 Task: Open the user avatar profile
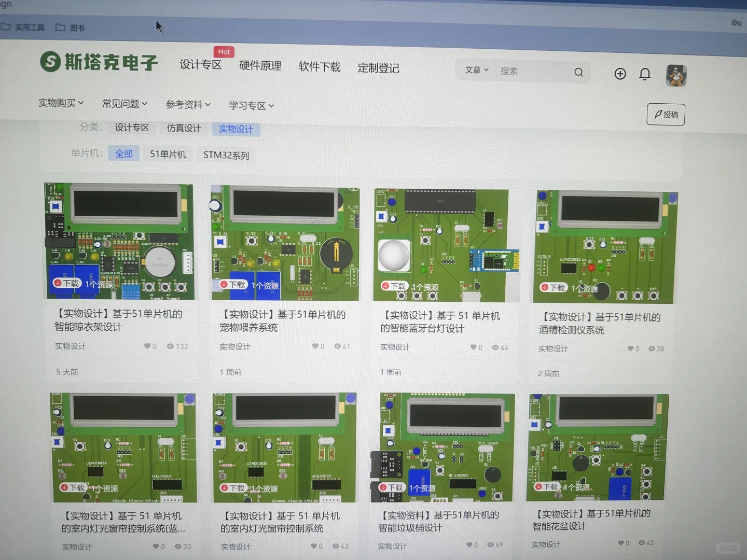[x=676, y=76]
